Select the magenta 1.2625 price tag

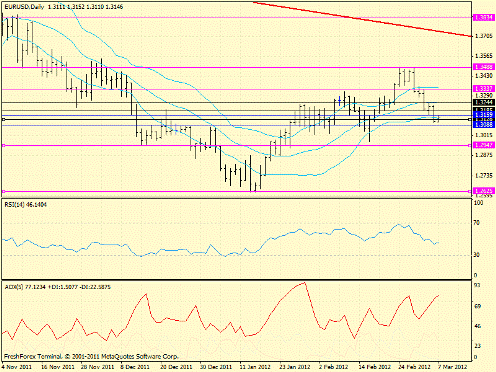(x=484, y=191)
